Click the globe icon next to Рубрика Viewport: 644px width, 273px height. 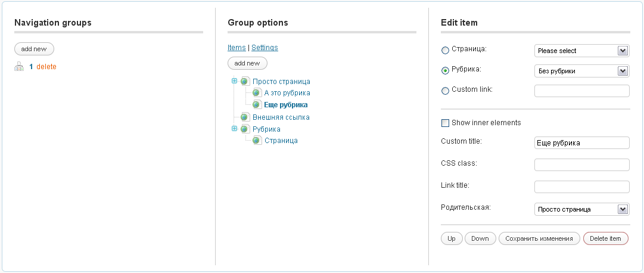[245, 129]
